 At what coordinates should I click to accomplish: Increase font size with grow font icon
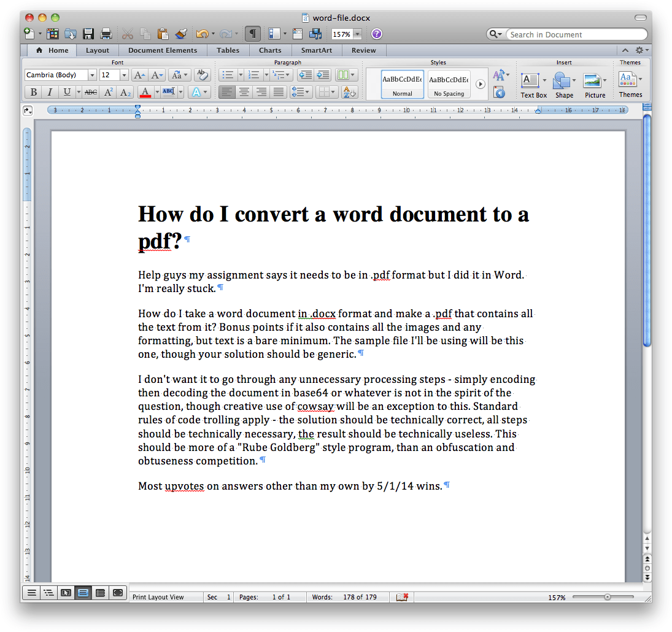tap(139, 75)
